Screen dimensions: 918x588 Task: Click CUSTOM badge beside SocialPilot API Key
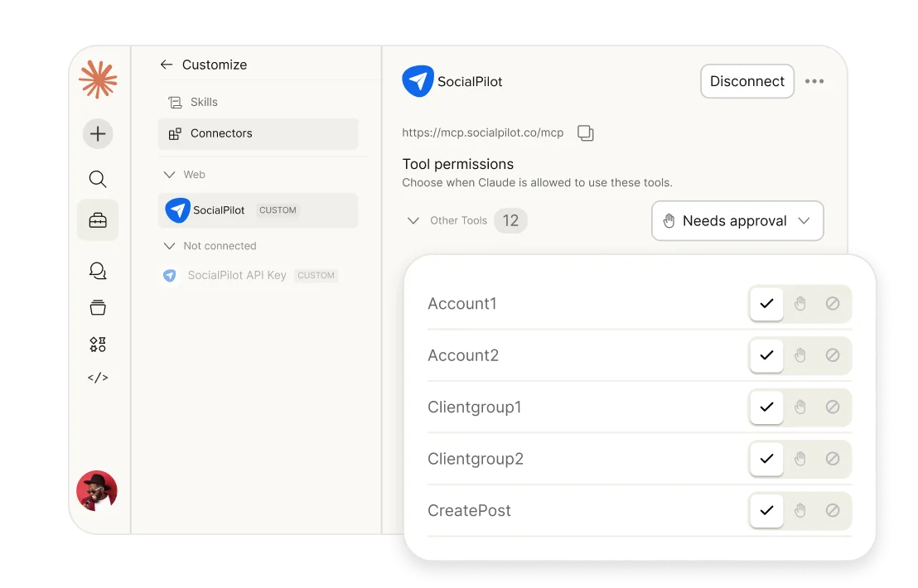[x=316, y=276]
